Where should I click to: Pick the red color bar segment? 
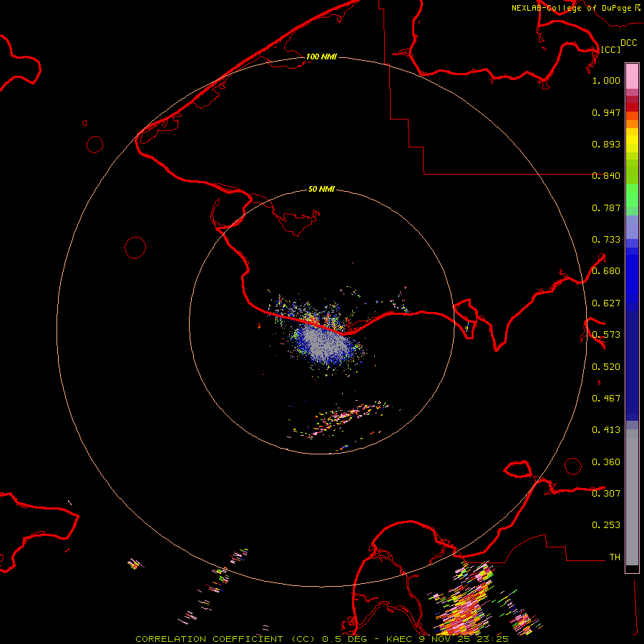(632, 107)
